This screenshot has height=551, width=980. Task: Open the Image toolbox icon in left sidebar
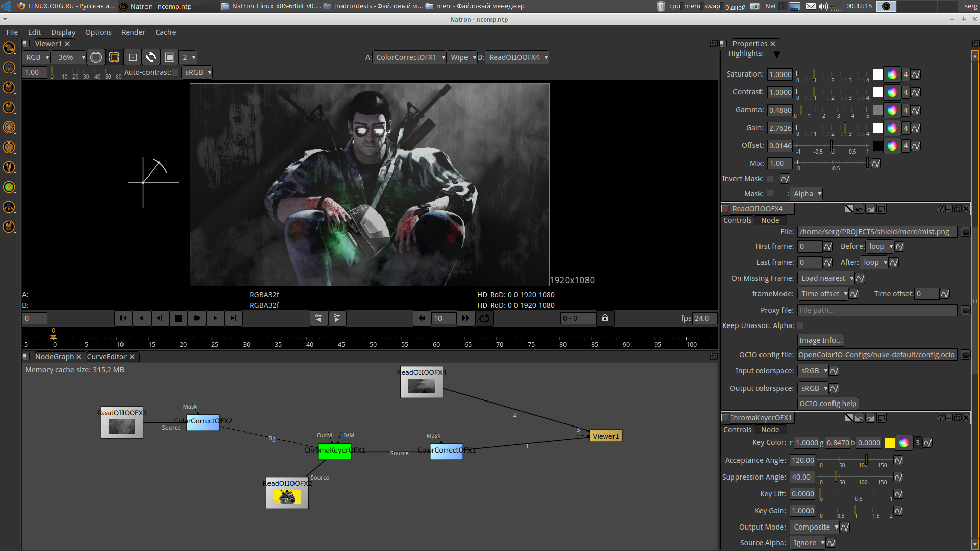pos(9,48)
